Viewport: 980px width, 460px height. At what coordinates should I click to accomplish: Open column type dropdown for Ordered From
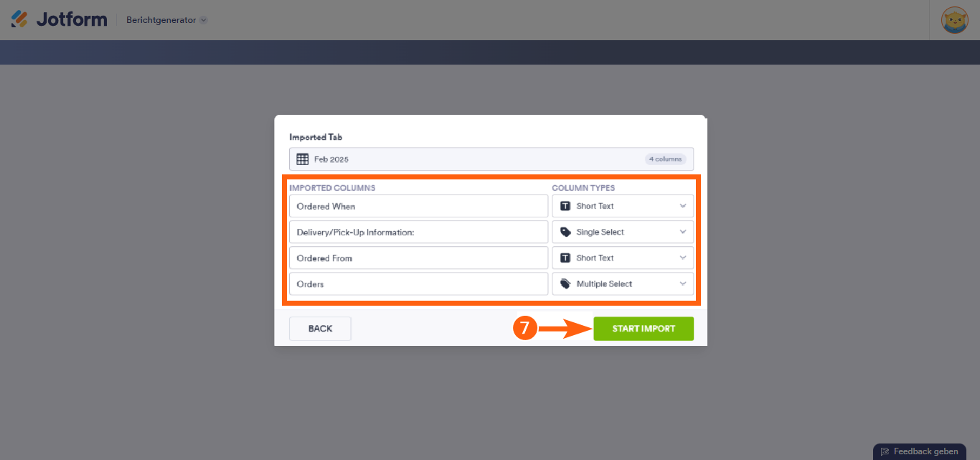click(x=682, y=258)
